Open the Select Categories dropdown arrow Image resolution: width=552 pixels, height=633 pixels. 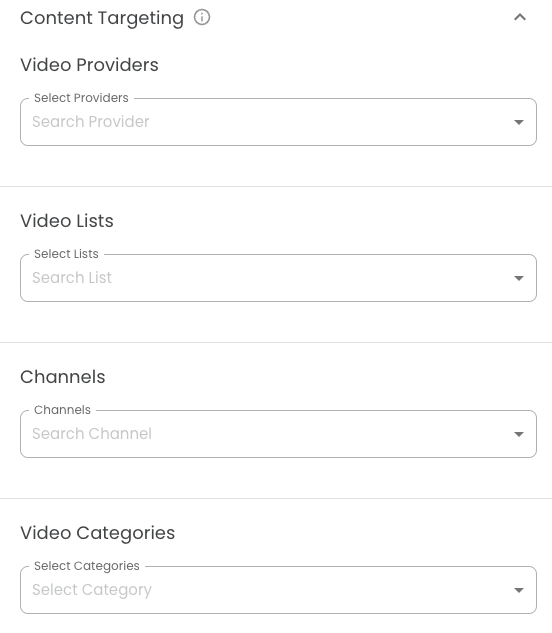519,590
